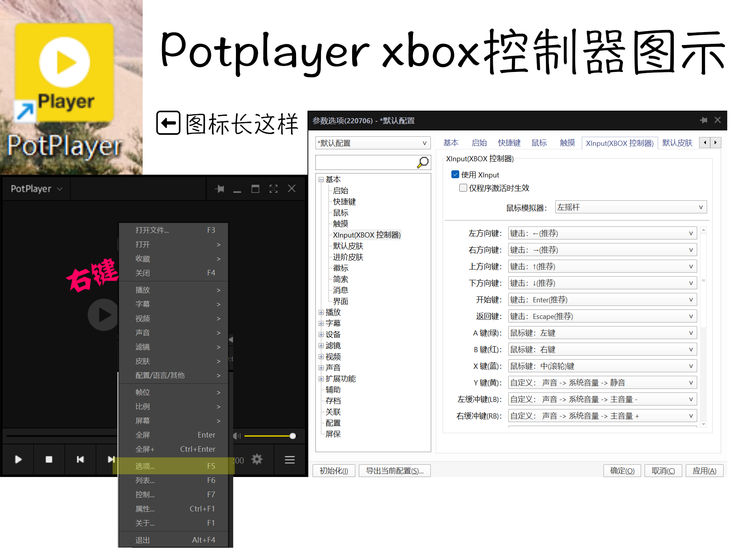Open the 左方向键 action dropdown
Screen dimensions: 747x560
(602, 233)
